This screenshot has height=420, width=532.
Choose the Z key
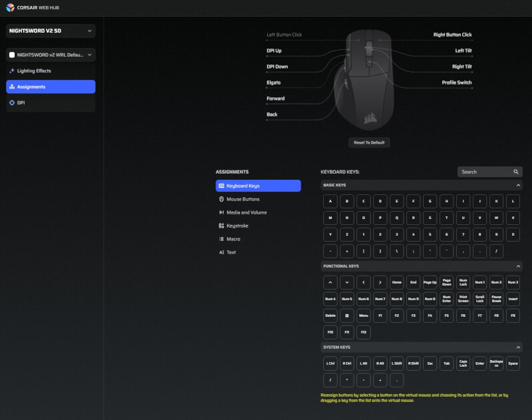click(x=346, y=234)
